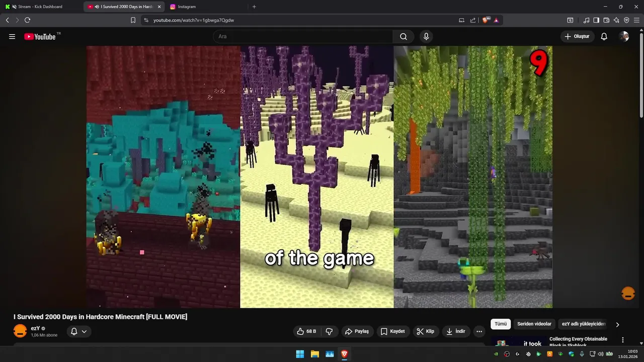Open SteelSeries tray icon
Viewport: 644px width, 362px height.
(528, 354)
